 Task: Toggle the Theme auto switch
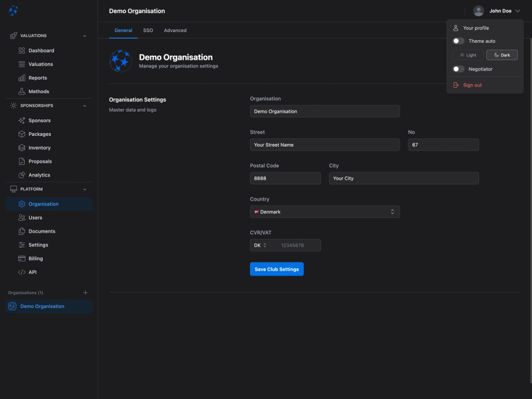[x=458, y=40]
